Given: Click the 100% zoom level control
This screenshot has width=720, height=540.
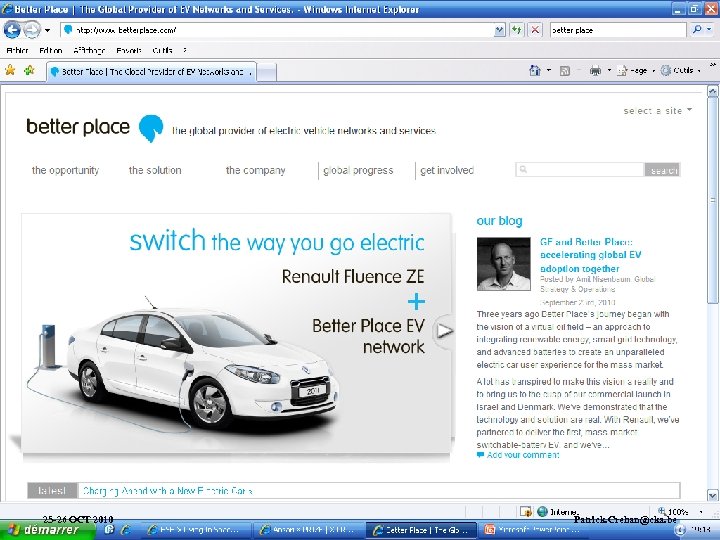Looking at the screenshot, I should [673, 512].
